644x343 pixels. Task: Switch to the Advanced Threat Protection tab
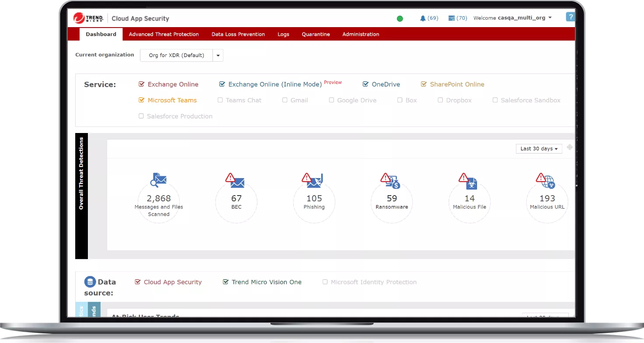(x=164, y=34)
